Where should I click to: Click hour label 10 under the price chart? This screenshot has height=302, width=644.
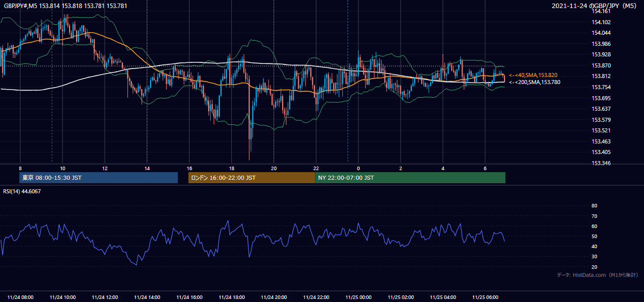[62, 168]
